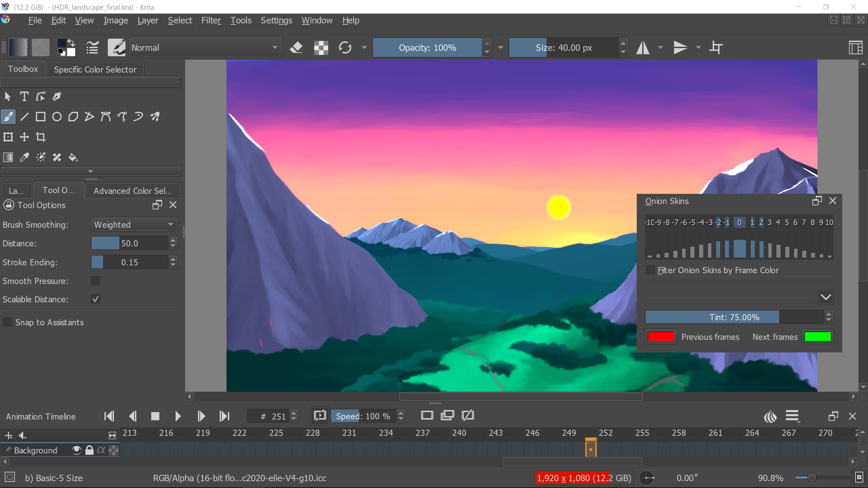This screenshot has height=488, width=868.
Task: Toggle eraser mode in the top toolbar
Action: (x=296, y=47)
